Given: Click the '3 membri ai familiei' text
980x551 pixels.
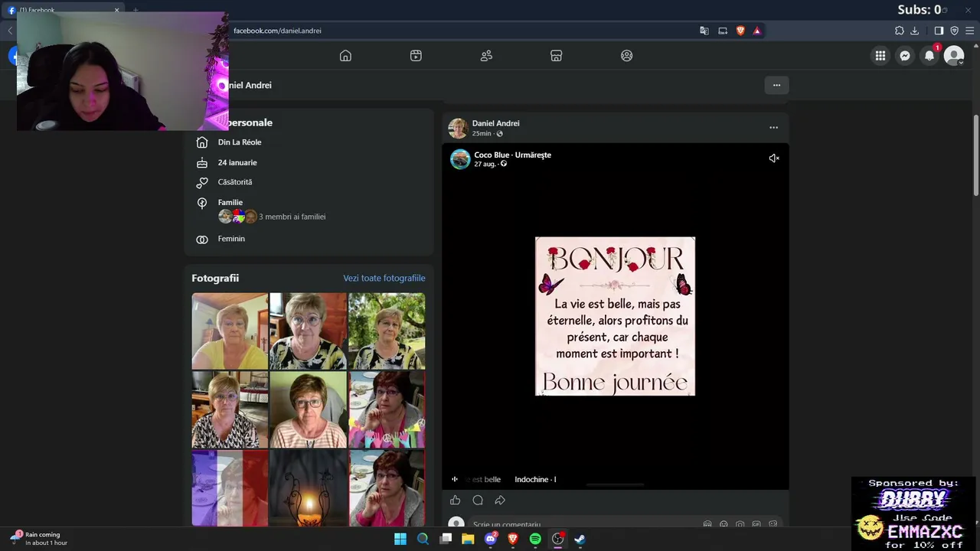Looking at the screenshot, I should [292, 217].
